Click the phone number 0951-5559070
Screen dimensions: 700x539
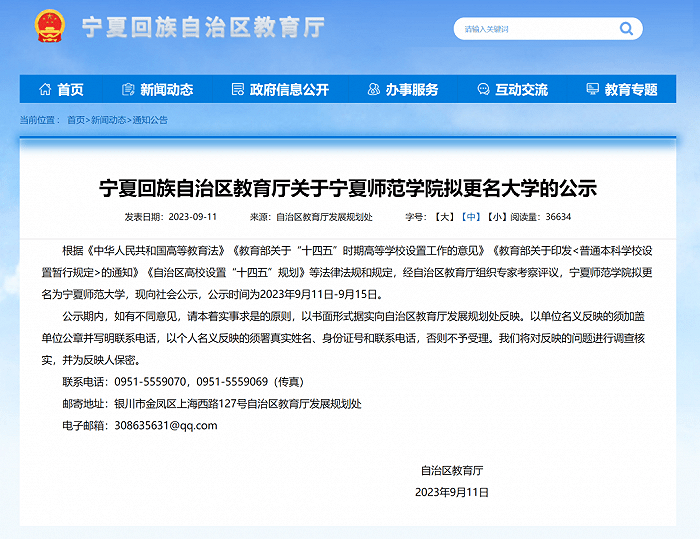(150, 382)
